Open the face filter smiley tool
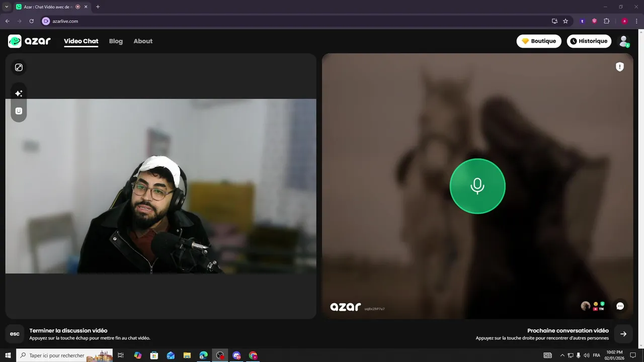The height and width of the screenshot is (362, 644). pos(19,111)
